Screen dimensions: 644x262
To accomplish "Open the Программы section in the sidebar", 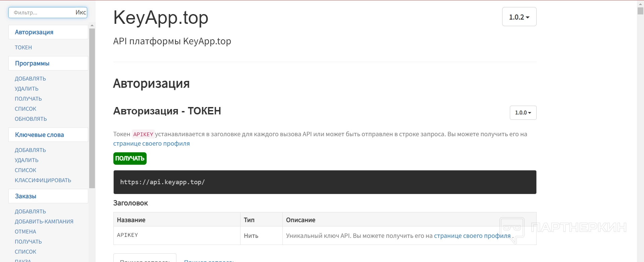I will 48,63.
